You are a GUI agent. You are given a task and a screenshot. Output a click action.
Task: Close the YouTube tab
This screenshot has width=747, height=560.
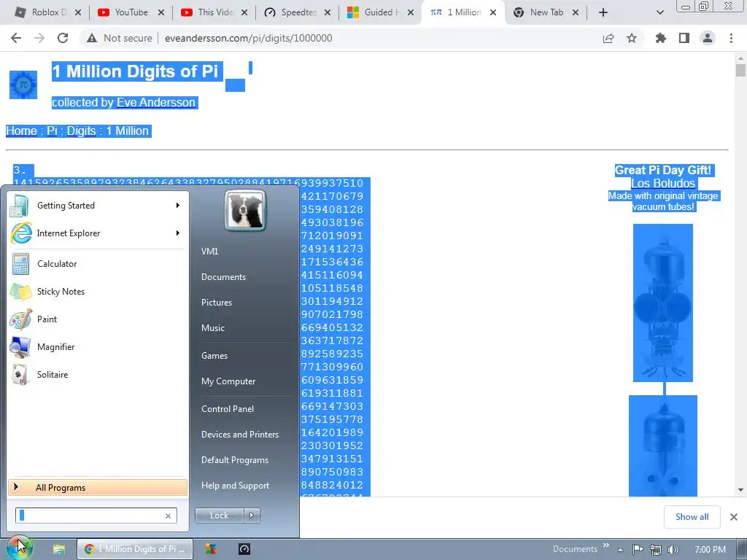(161, 12)
